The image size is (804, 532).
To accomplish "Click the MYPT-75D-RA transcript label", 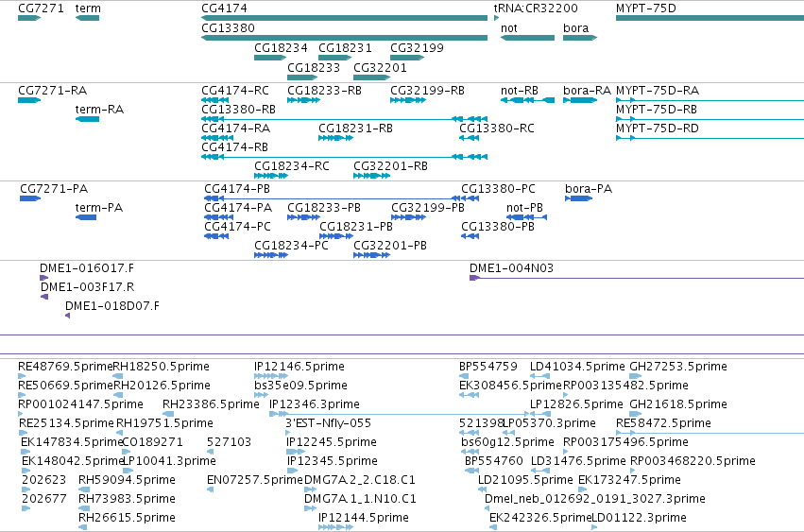I will point(658,91).
